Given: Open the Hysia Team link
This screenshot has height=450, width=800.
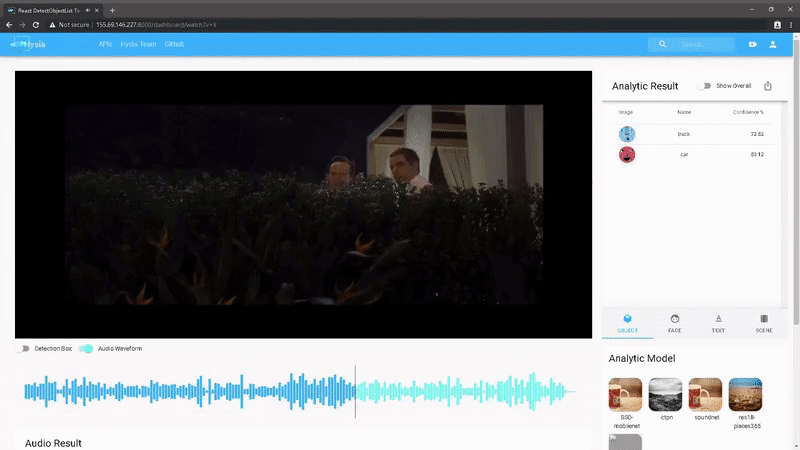Looking at the screenshot, I should pos(138,44).
